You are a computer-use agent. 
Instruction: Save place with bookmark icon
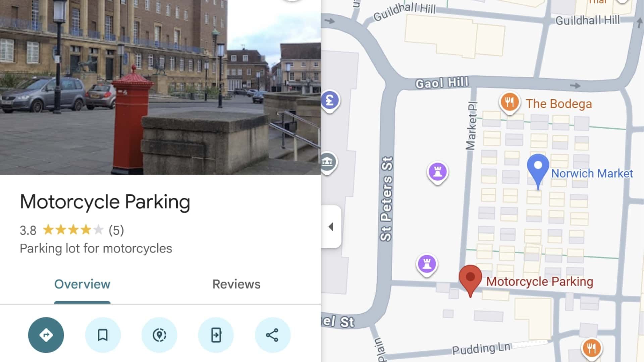point(103,335)
